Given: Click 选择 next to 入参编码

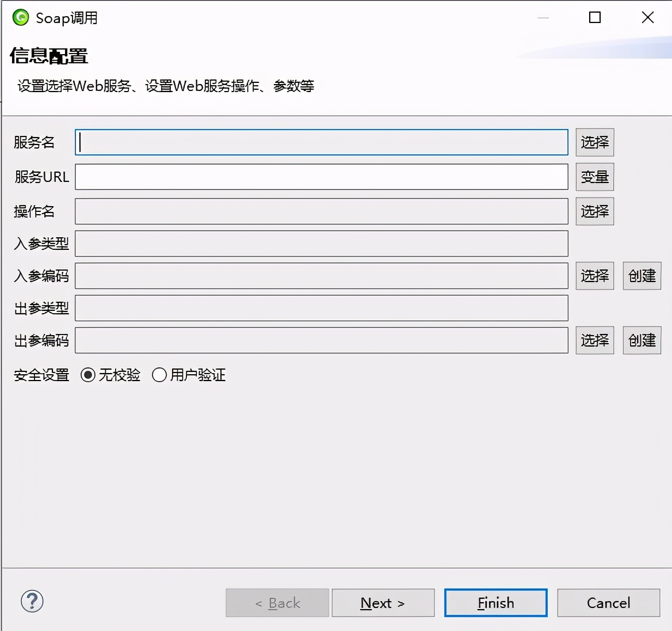Looking at the screenshot, I should click(x=594, y=276).
